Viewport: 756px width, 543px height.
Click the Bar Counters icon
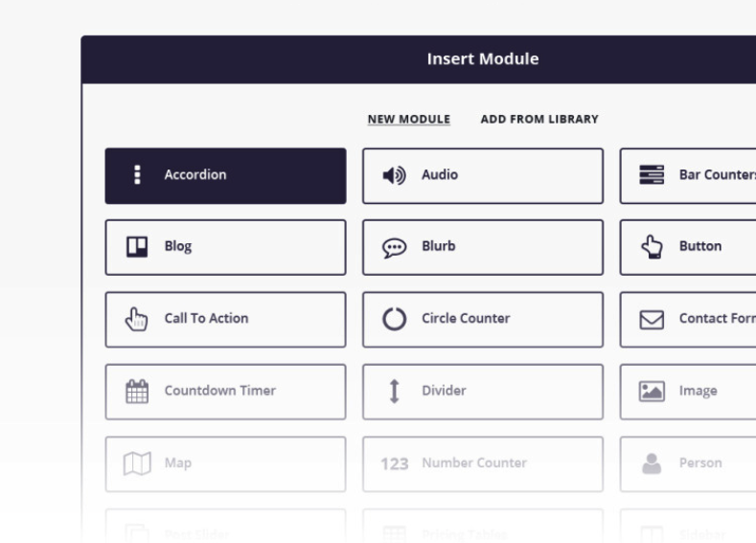[x=652, y=175]
